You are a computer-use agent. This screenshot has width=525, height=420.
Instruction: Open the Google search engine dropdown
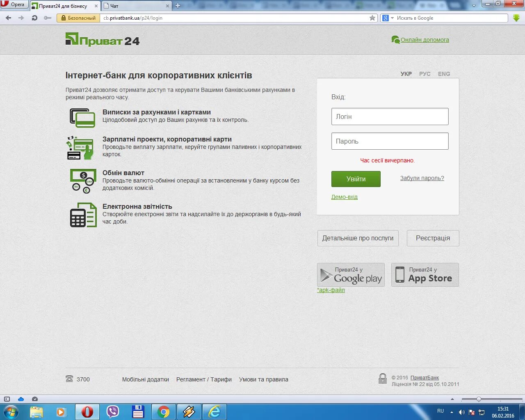click(x=388, y=18)
